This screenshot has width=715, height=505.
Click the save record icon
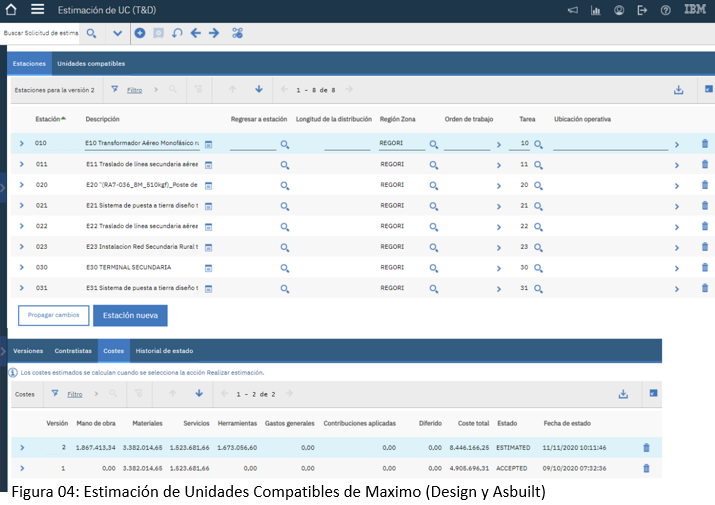(158, 33)
